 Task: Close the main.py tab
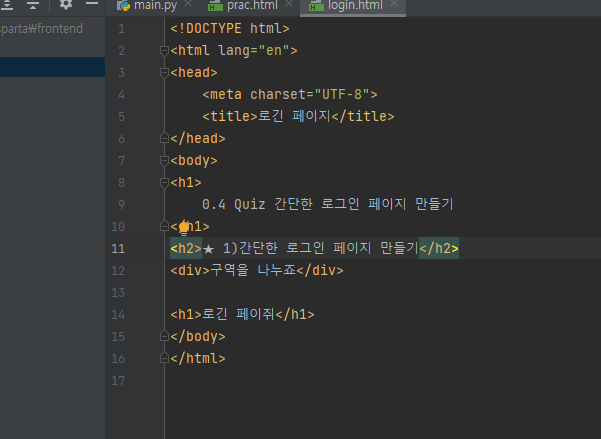188,4
